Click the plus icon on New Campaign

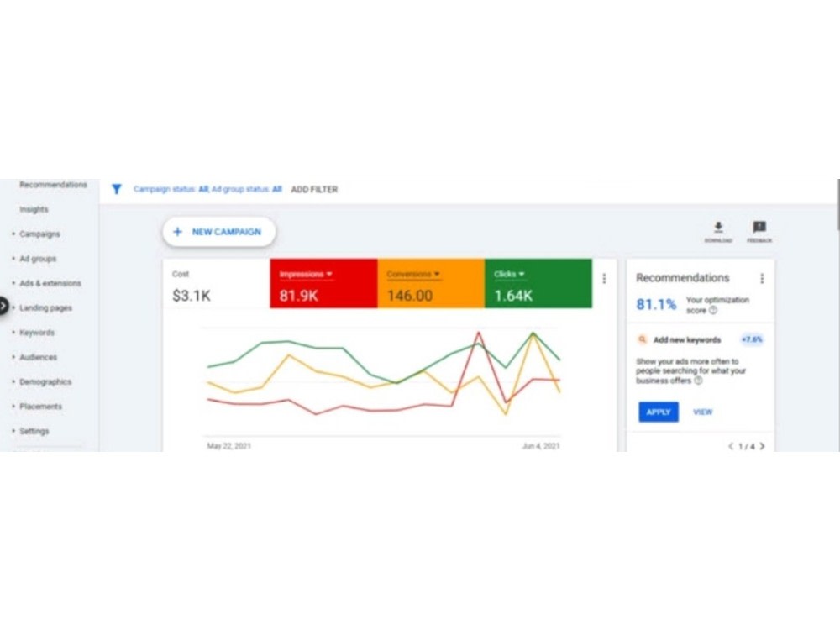pyautogui.click(x=178, y=232)
